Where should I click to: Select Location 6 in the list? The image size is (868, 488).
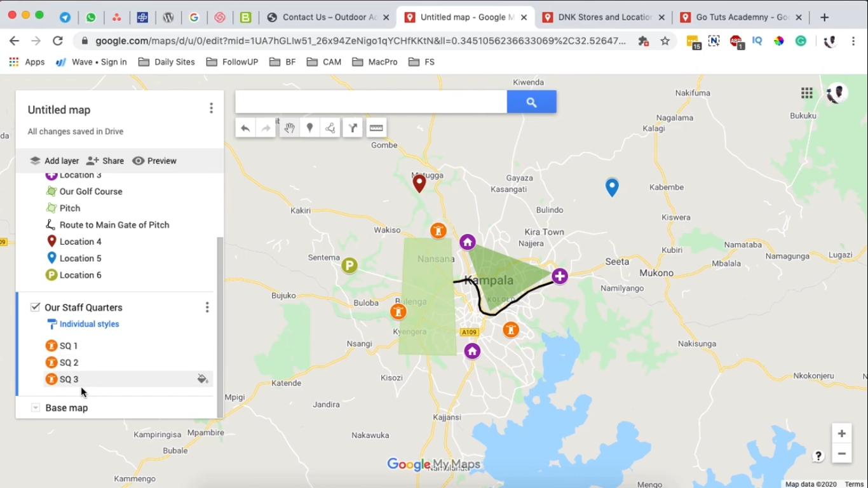(81, 275)
